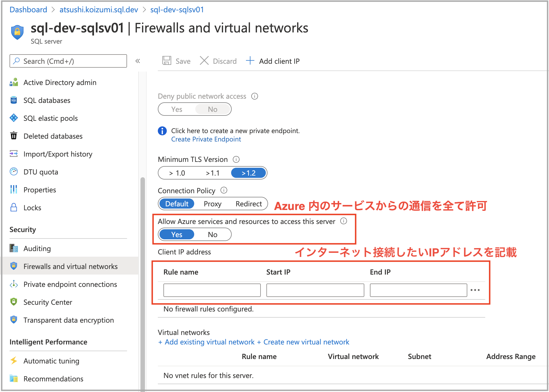
Task: Collapse the sidebar with double chevron
Action: (x=138, y=61)
